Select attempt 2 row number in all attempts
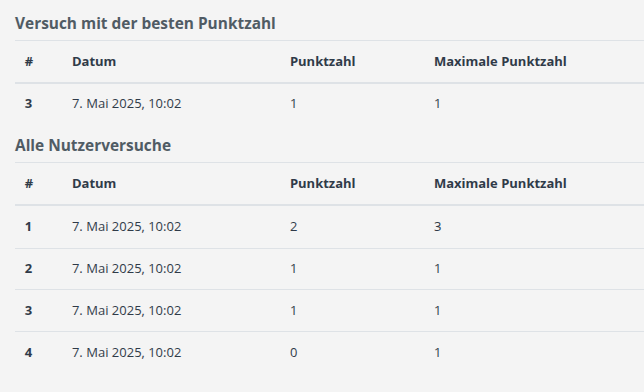The image size is (644, 392). click(28, 269)
